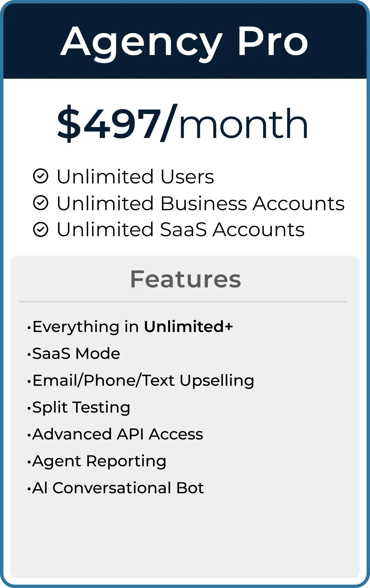Click the bold Unlimited+ text
The image size is (370, 588).
pyautogui.click(x=188, y=327)
